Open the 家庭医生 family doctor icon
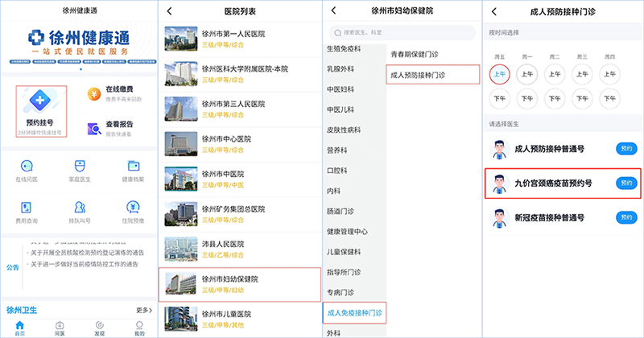Viewport: 644px width, 338px height. 80,171
